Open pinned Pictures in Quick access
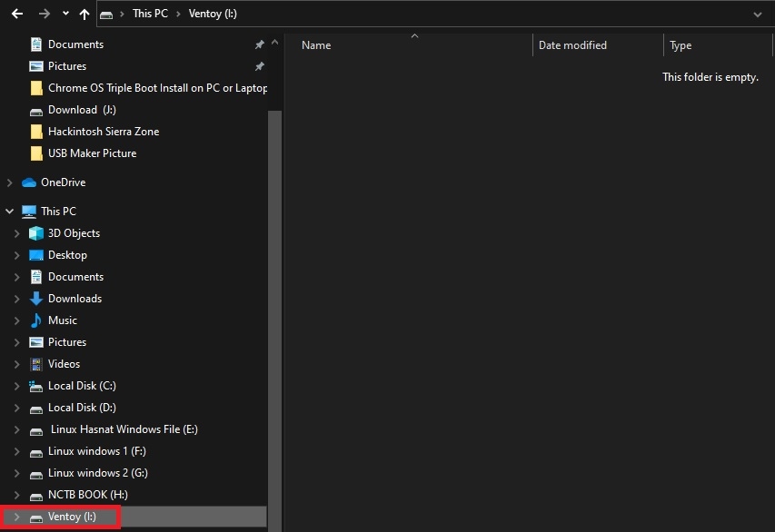The width and height of the screenshot is (775, 532). coord(66,66)
